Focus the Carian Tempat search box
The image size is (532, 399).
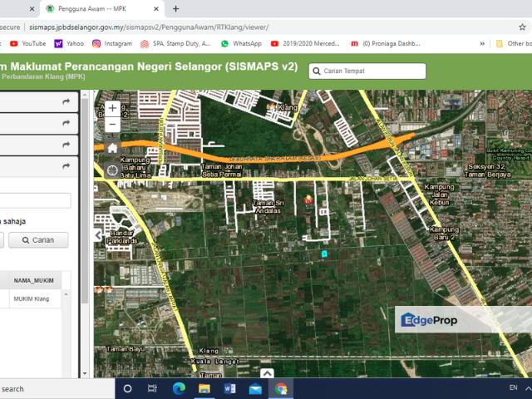pyautogui.click(x=367, y=71)
